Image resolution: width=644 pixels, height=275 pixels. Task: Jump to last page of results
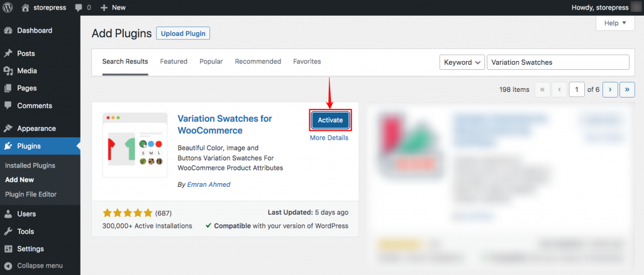click(x=627, y=89)
